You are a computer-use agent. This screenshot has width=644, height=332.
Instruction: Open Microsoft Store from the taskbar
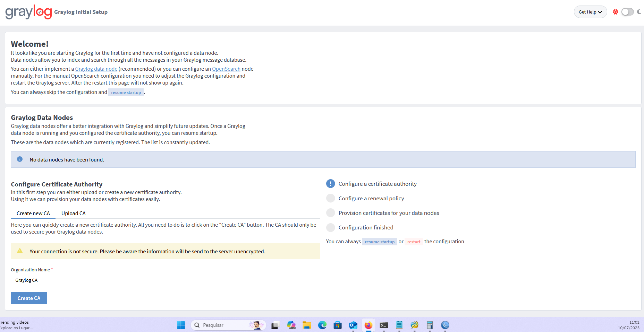338,325
